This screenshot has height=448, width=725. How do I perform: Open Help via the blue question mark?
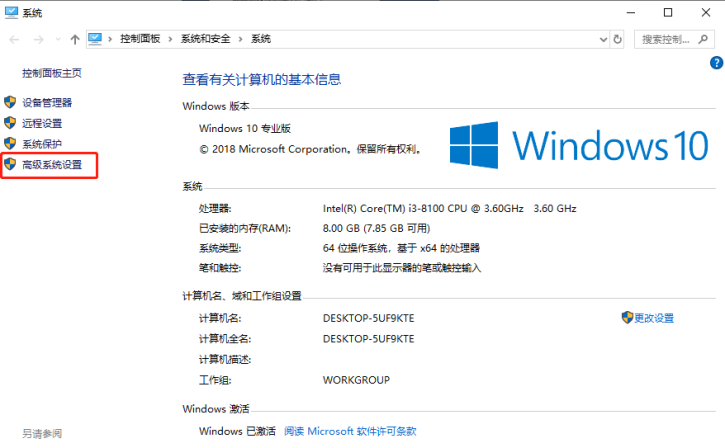pyautogui.click(x=716, y=63)
